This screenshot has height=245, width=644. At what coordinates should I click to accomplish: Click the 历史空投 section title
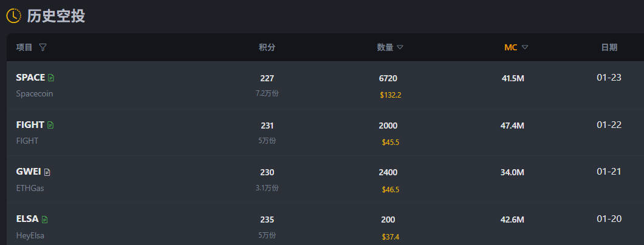pos(56,16)
